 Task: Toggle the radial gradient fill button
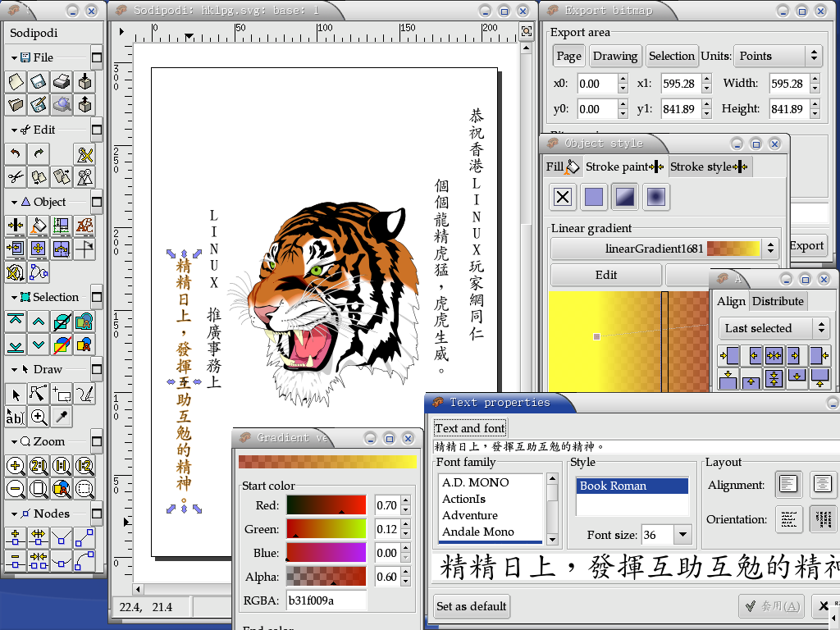point(656,197)
